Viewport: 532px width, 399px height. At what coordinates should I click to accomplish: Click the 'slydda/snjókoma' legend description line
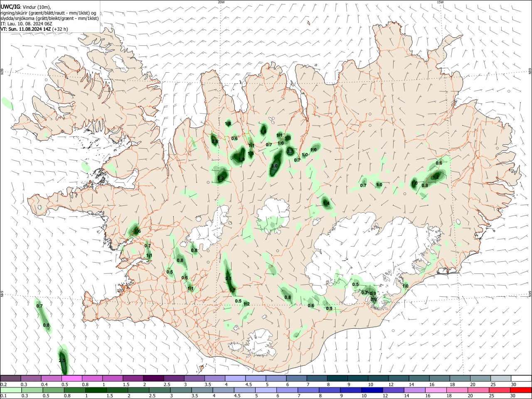click(x=49, y=18)
